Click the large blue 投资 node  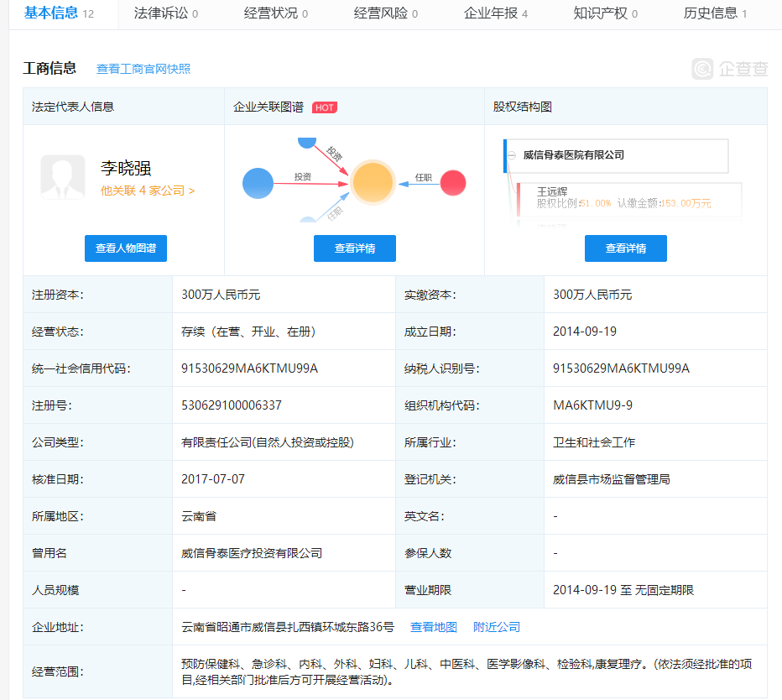(258, 184)
